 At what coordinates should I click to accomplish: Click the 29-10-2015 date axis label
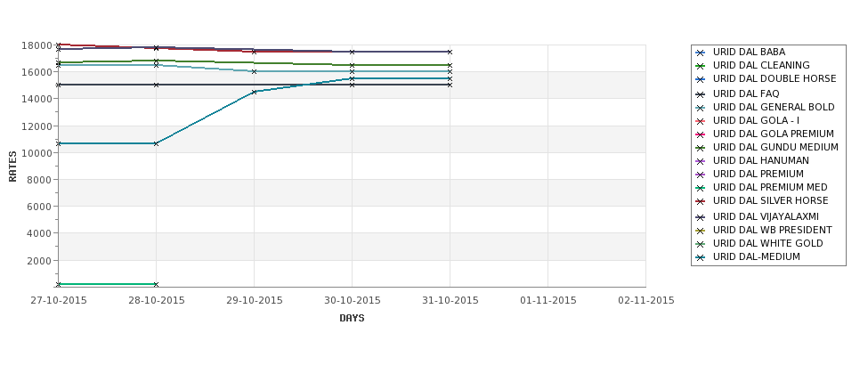(x=254, y=301)
